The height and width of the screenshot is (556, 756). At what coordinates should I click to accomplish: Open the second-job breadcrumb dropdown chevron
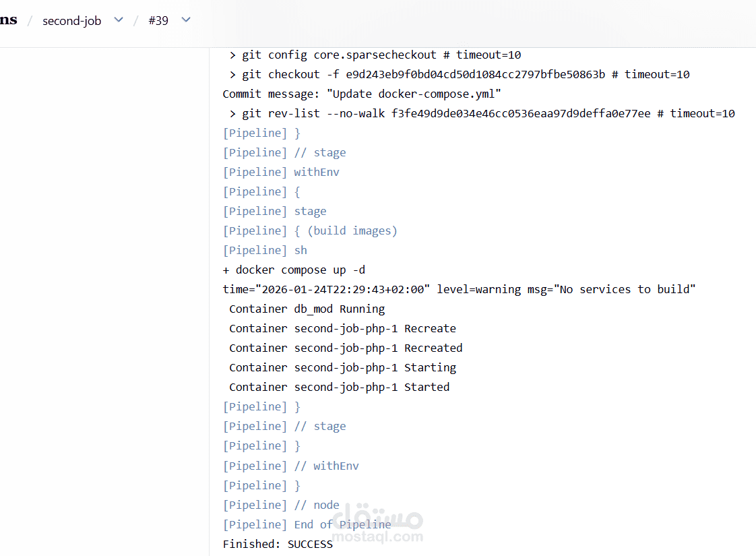[118, 20]
